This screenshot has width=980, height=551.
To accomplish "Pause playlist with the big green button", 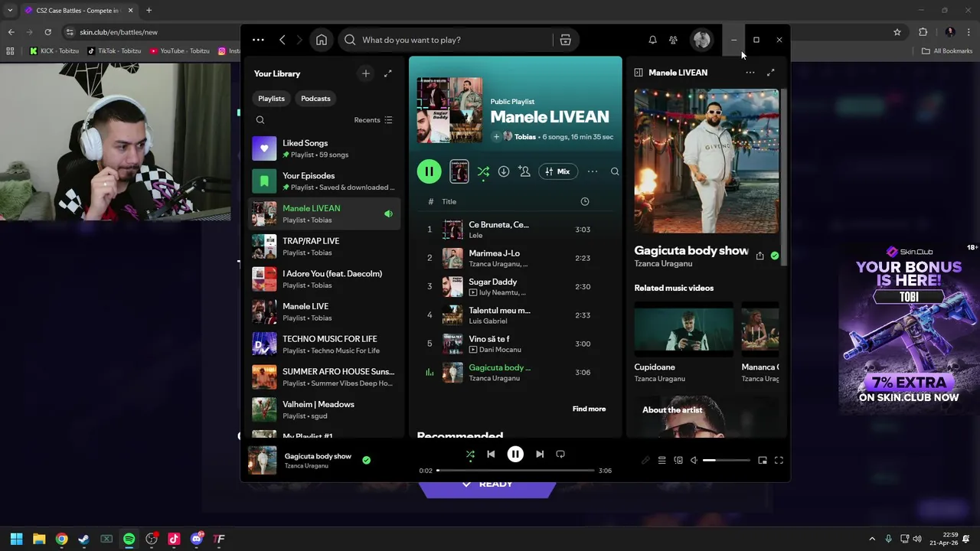I will (x=429, y=171).
